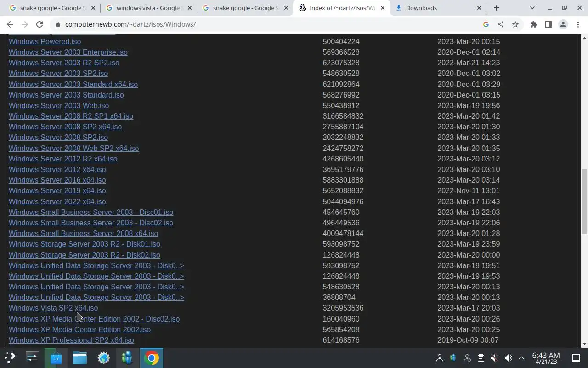Screen dimensions: 588x368
Task: Download Windows Vista SP2 x64.iso
Action: (53, 308)
